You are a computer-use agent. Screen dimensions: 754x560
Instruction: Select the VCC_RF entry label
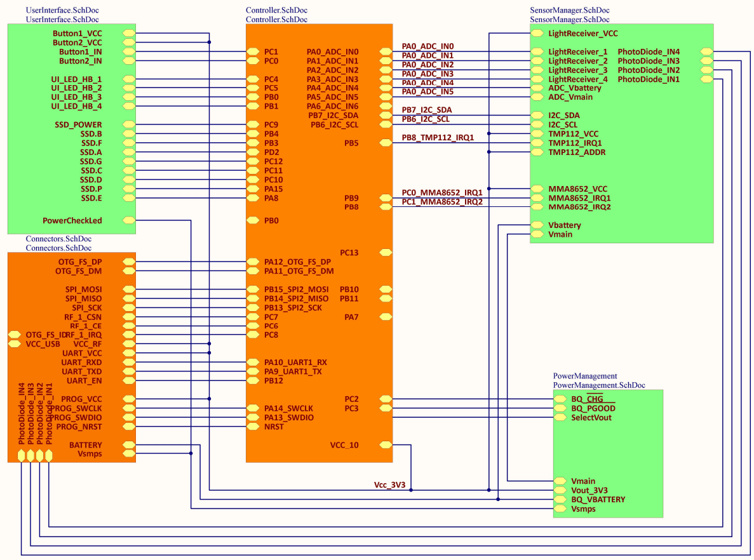point(88,343)
